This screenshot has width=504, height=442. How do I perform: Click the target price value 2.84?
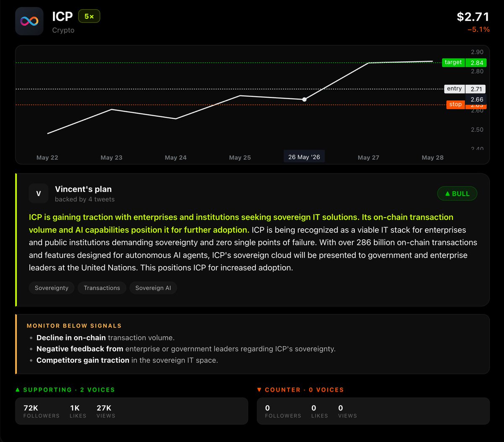(476, 63)
